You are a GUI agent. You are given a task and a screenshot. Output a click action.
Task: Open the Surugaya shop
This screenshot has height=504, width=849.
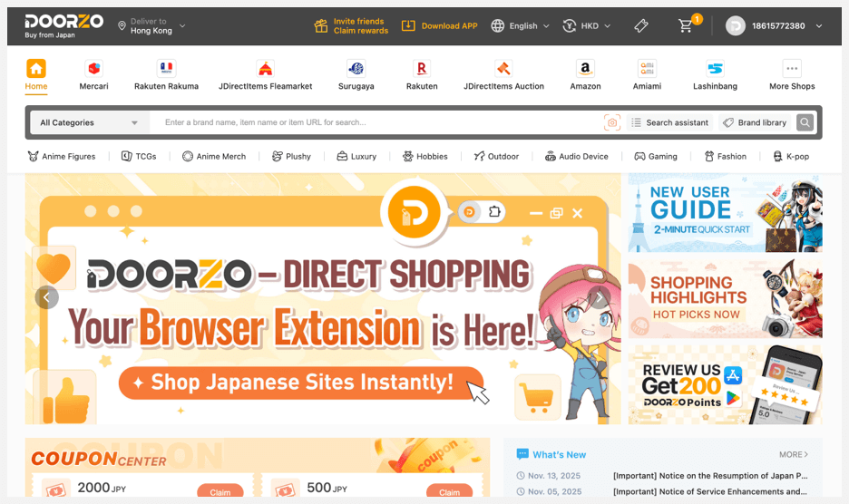pyautogui.click(x=356, y=75)
